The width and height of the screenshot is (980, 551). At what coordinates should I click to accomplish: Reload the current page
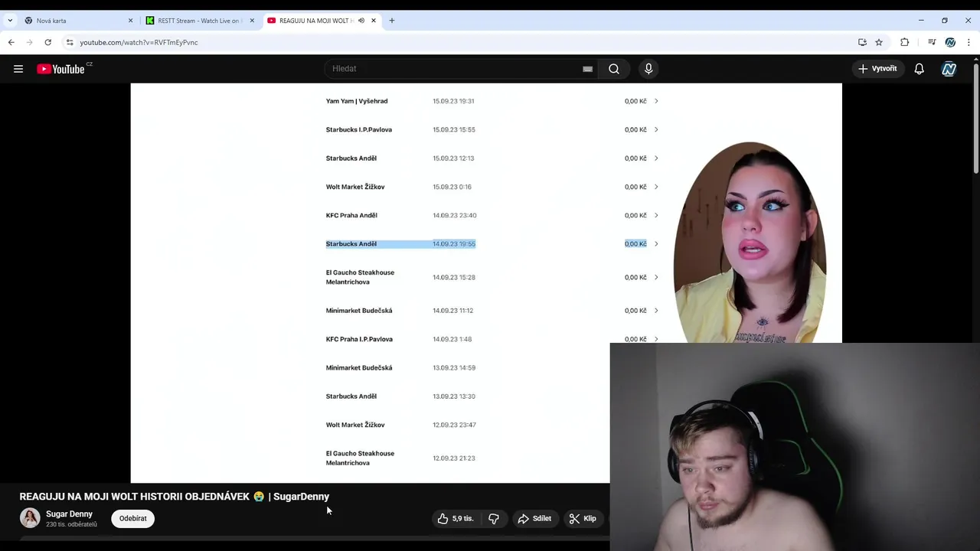tap(47, 42)
